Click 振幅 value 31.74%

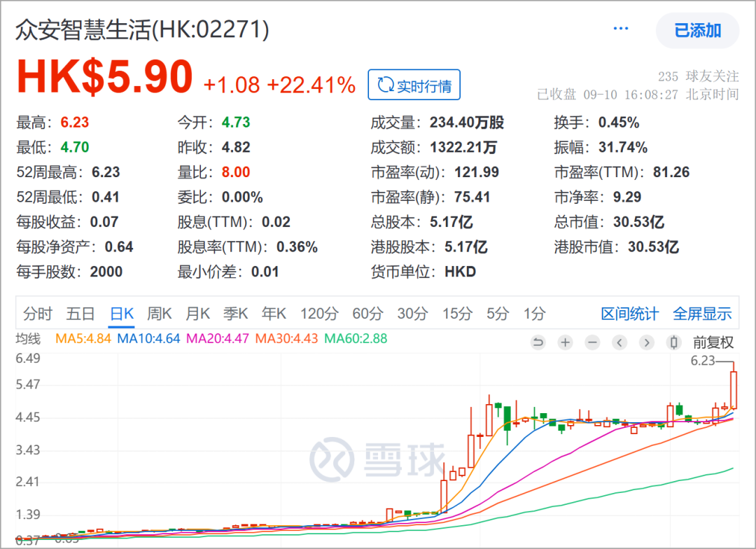coord(623,147)
